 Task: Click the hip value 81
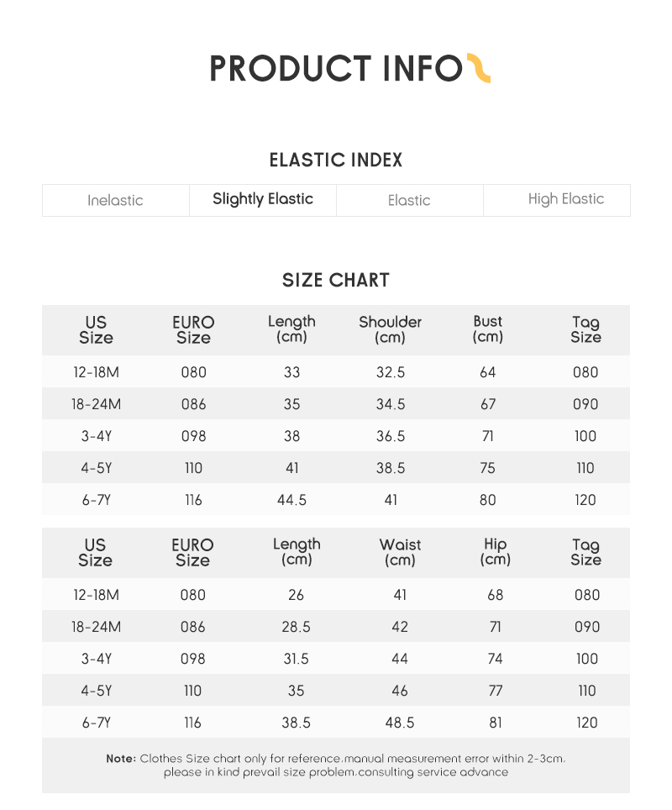[496, 723]
